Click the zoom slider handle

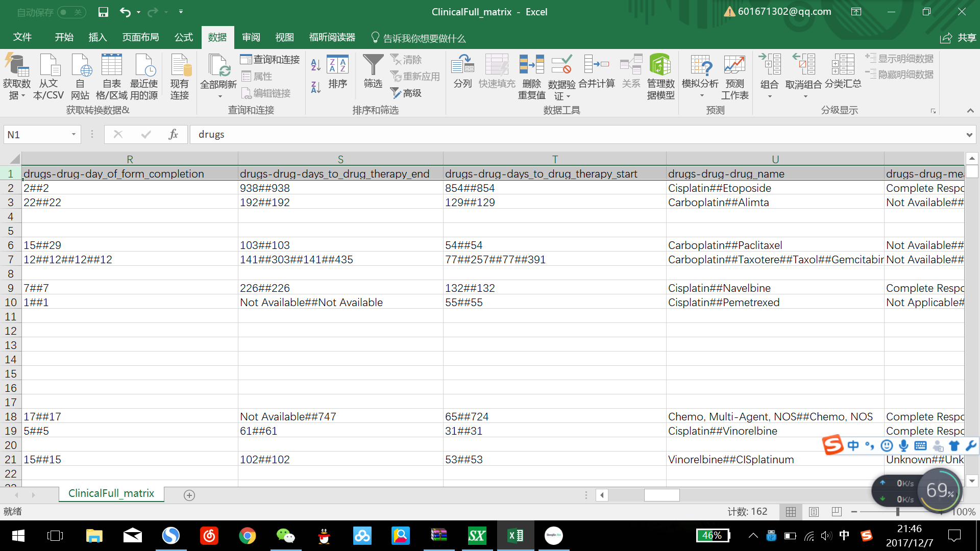[897, 511]
